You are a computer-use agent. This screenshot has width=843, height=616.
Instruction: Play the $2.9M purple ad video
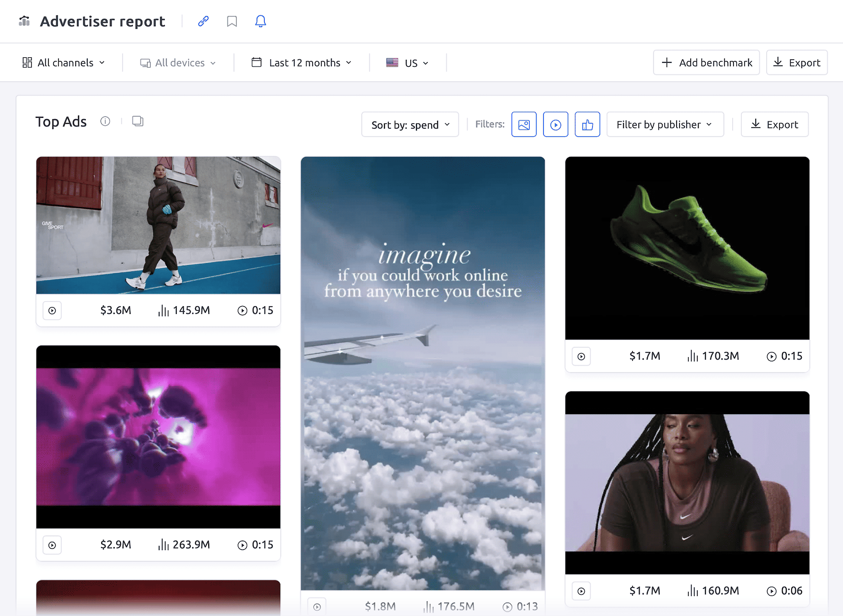(52, 545)
